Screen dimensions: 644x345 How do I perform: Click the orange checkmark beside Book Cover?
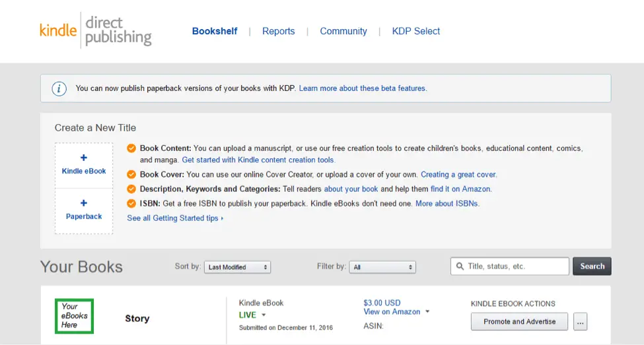131,175
